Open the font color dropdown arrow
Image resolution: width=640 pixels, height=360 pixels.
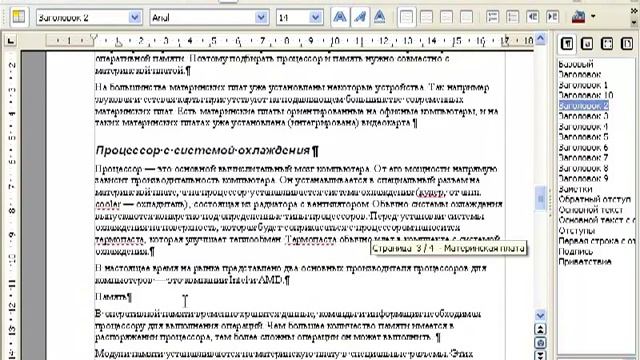[x=593, y=17]
